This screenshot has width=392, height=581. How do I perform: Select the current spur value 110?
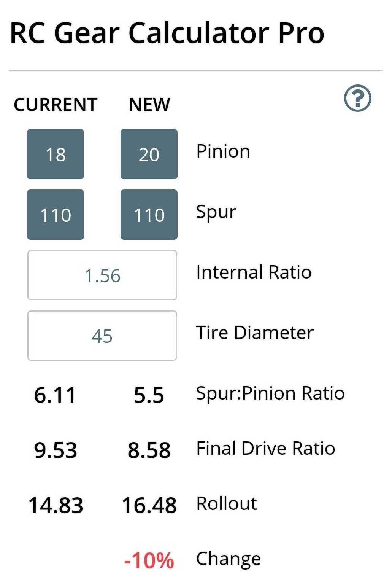coord(56,215)
